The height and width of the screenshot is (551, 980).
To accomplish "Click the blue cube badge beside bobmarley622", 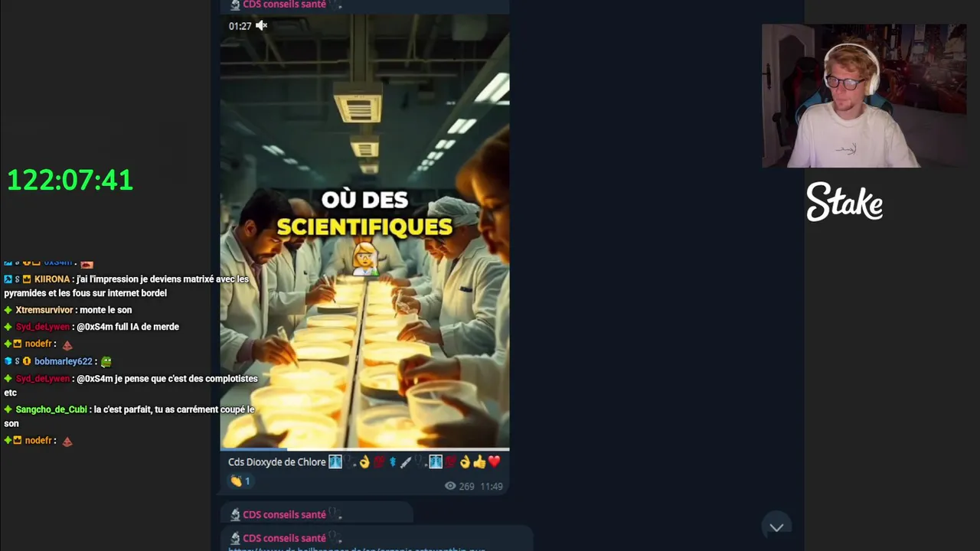I will pos(8,361).
